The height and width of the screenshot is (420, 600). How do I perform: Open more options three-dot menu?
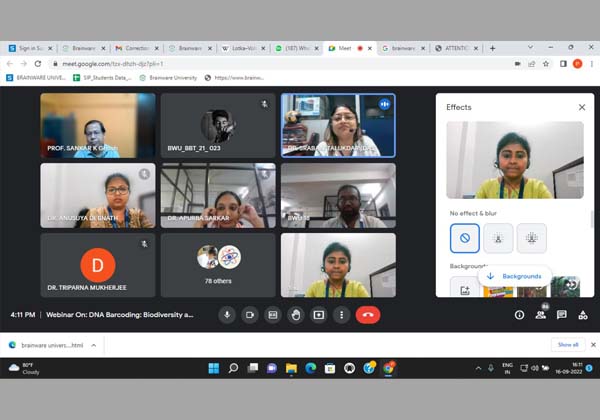(341, 314)
